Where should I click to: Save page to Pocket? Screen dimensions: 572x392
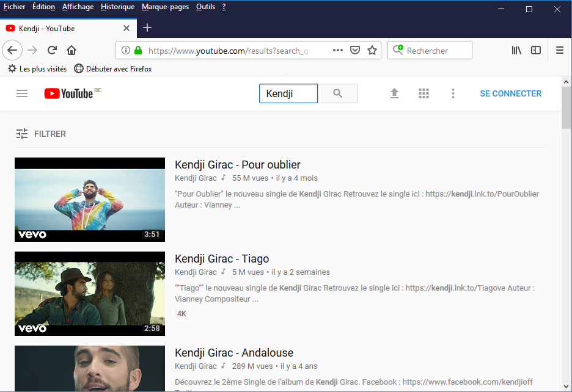355,50
